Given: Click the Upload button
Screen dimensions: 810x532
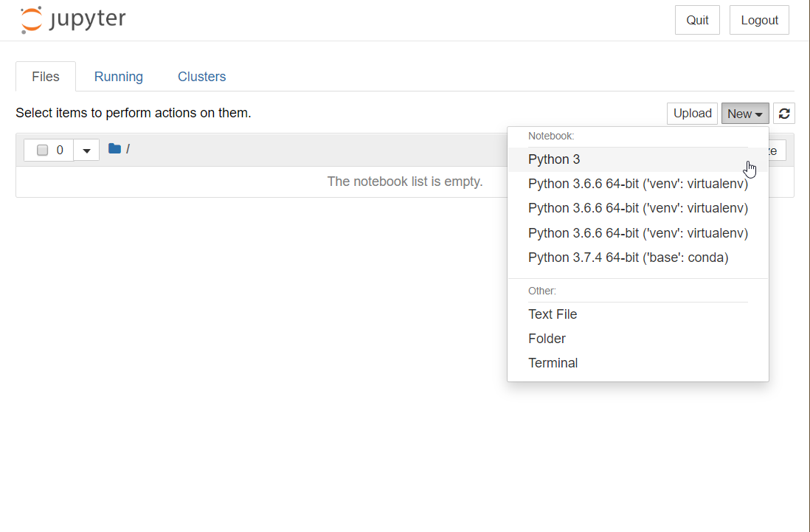Looking at the screenshot, I should click(x=691, y=113).
